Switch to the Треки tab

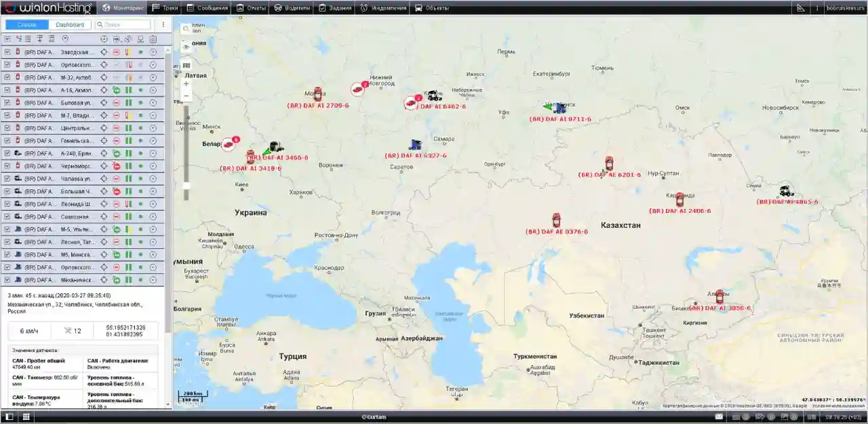coord(165,8)
